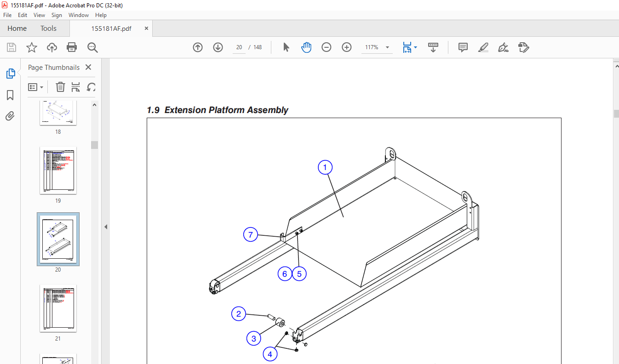619x364 pixels.
Task: Switch to the Home tab
Action: click(17, 28)
